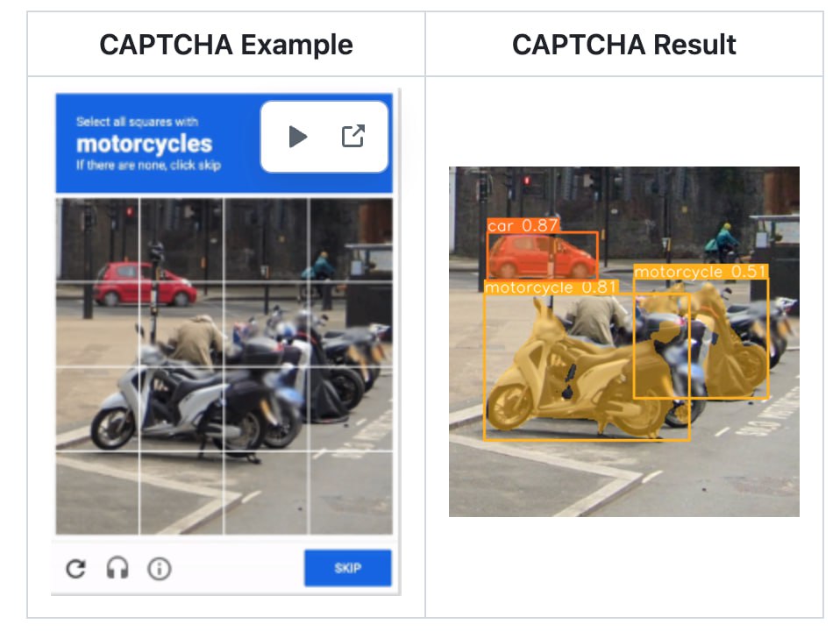This screenshot has height=638, width=840.
Task: Click the CAPTCHA Result column header
Action: click(x=625, y=44)
